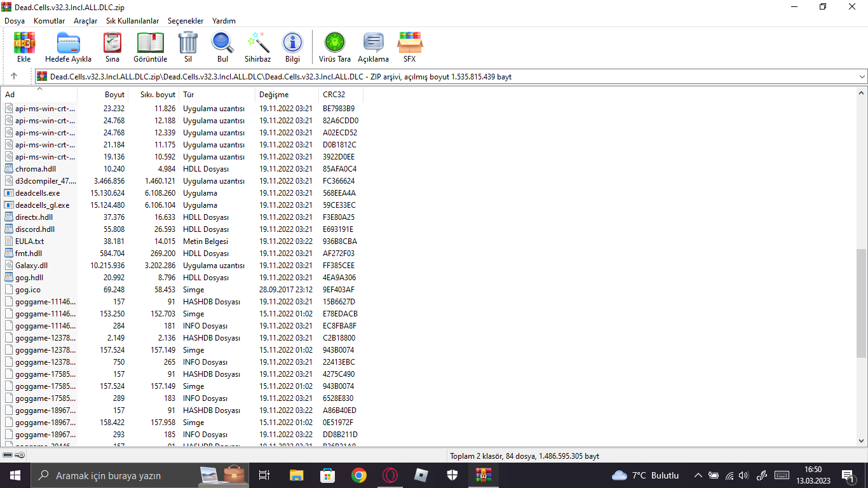Select the gog.ico file icon
The height and width of the screenshot is (488, 868).
(9, 290)
